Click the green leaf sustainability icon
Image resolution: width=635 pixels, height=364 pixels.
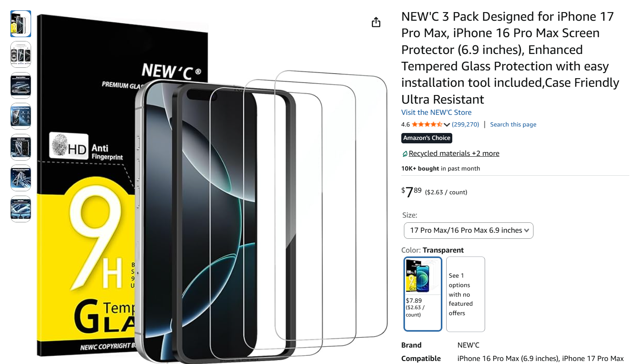point(405,154)
